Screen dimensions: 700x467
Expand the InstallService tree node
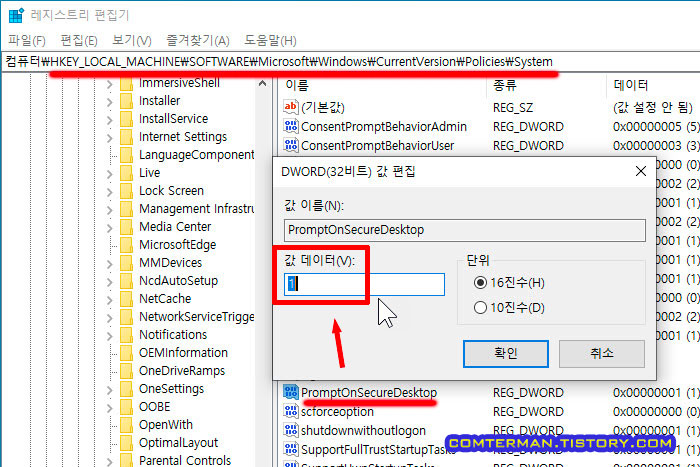[109, 120]
